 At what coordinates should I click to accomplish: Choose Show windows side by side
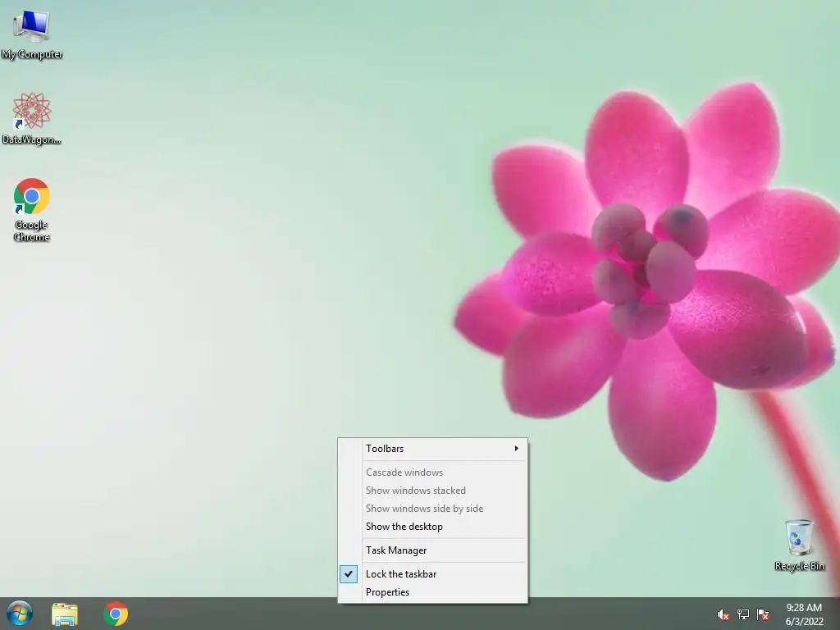pyautogui.click(x=433, y=509)
